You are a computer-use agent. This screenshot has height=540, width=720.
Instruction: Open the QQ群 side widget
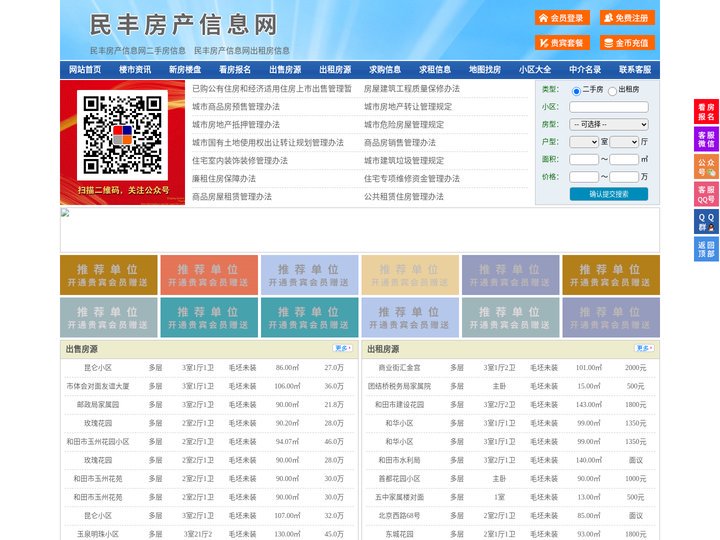point(706,222)
